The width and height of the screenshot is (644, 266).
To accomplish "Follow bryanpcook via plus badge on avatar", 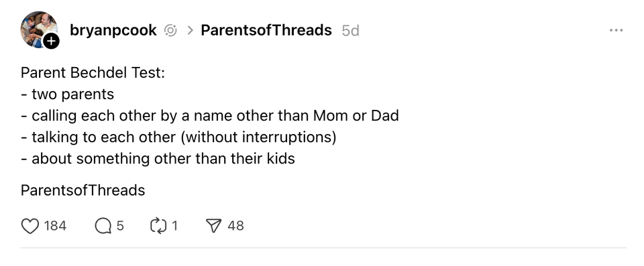I will pyautogui.click(x=52, y=41).
